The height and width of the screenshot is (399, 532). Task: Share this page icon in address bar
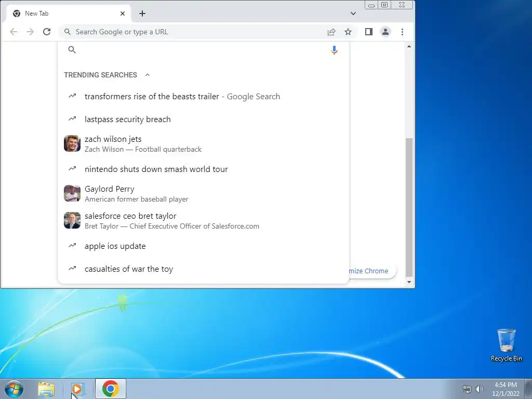331,32
